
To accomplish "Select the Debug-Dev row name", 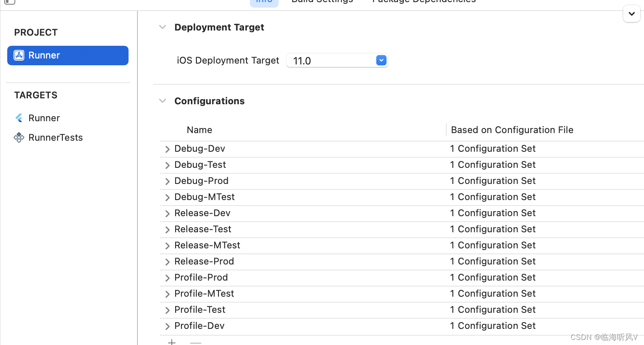I will point(200,149).
